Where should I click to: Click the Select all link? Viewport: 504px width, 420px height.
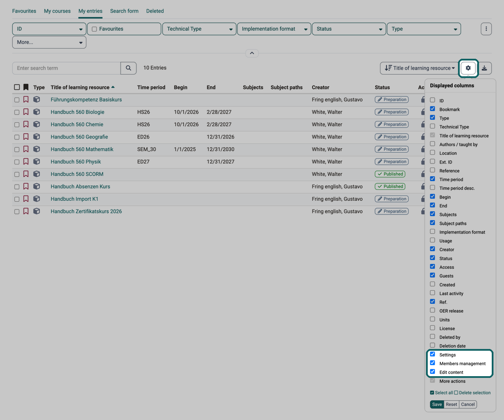point(442,393)
